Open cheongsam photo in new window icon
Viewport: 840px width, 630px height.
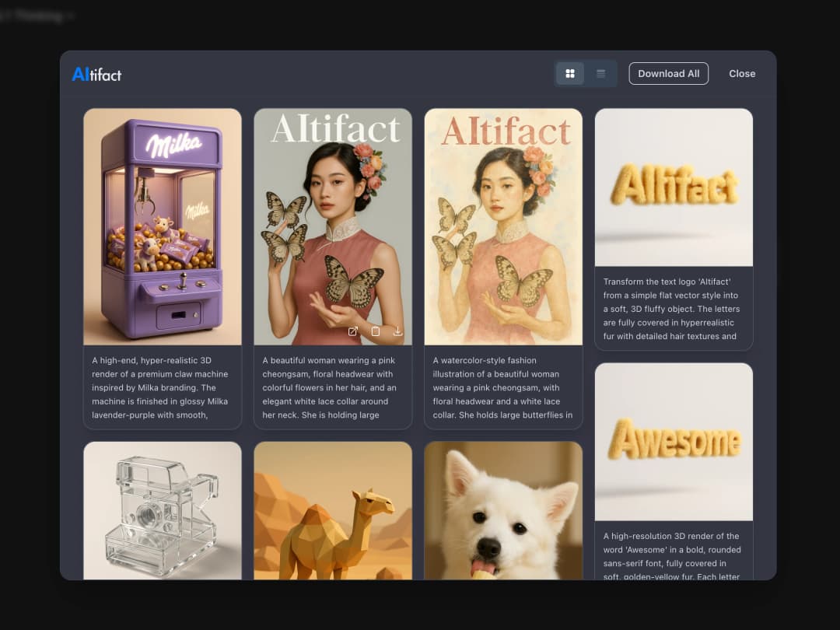(353, 331)
